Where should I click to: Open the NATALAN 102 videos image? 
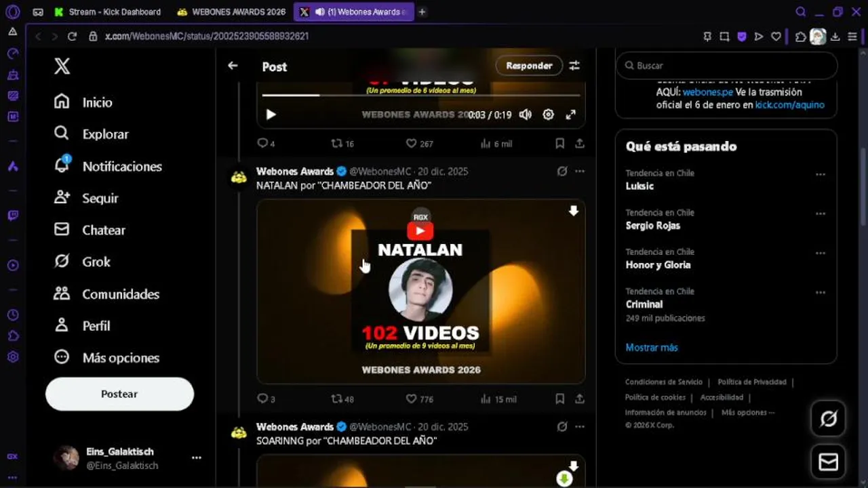(x=420, y=291)
